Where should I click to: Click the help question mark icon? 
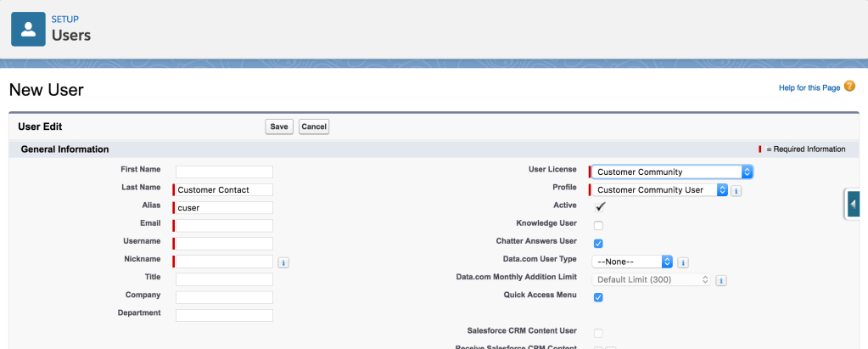click(849, 87)
